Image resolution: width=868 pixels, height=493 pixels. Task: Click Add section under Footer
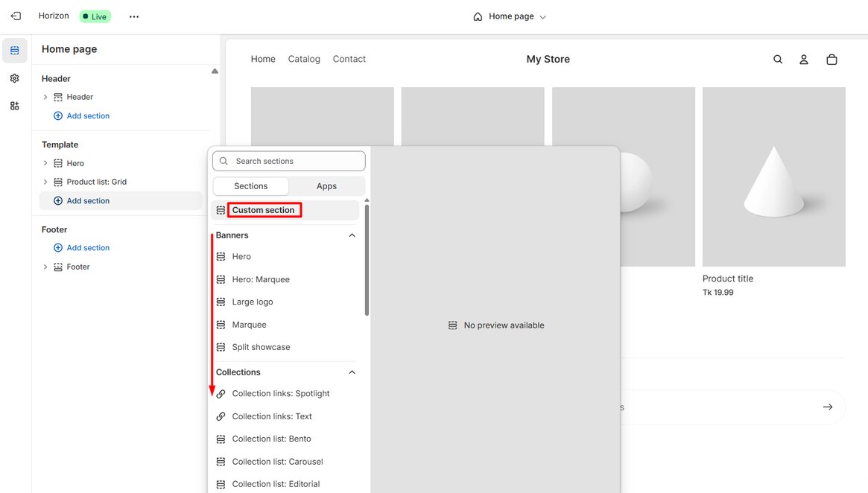point(88,248)
